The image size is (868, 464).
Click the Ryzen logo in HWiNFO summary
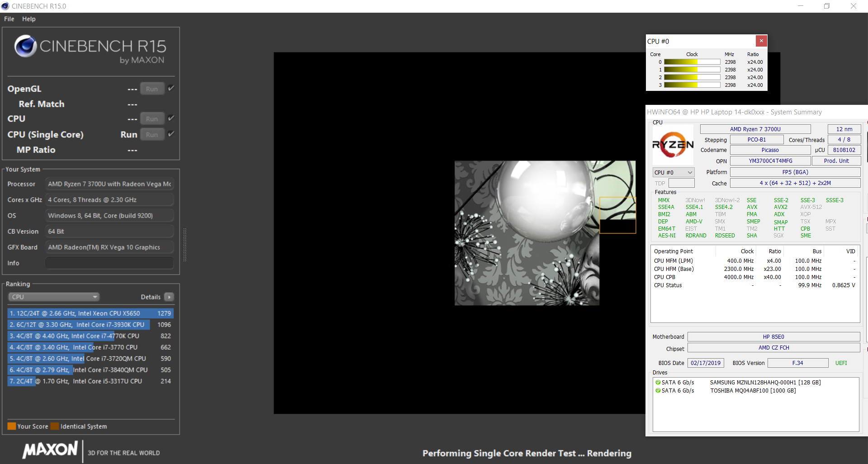point(673,145)
